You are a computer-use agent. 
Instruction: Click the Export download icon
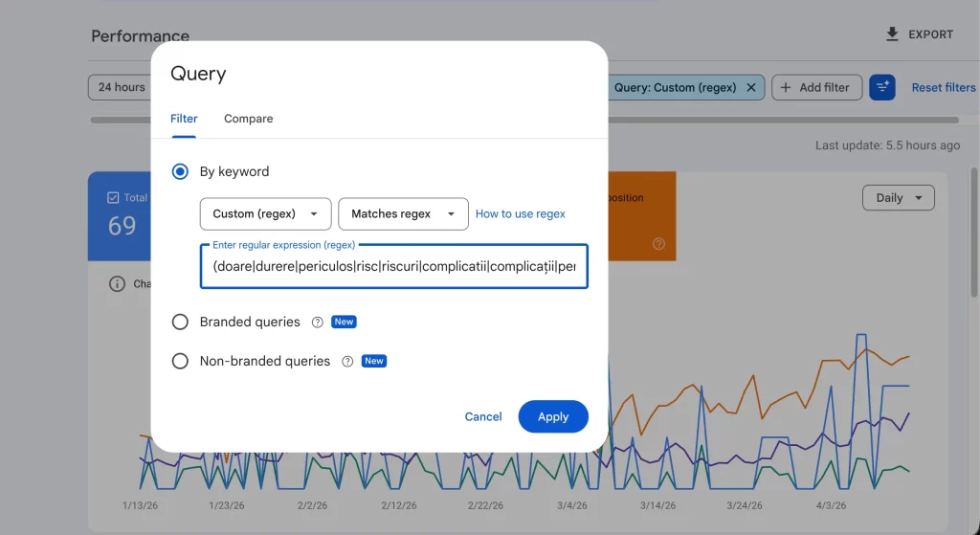pyautogui.click(x=892, y=34)
